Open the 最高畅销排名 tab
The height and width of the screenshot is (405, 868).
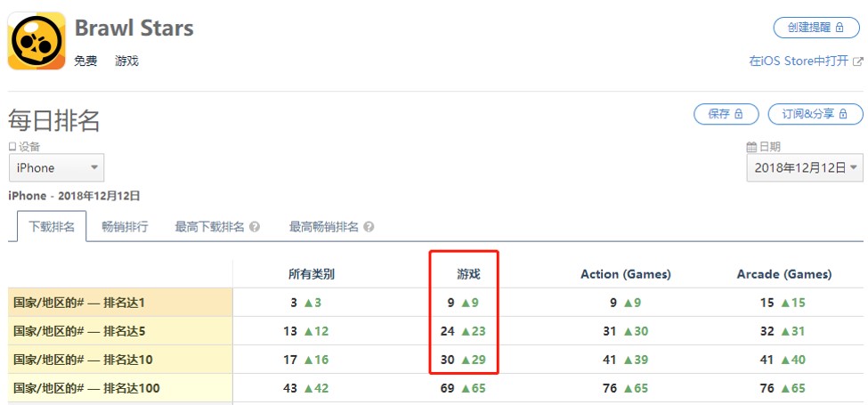[x=323, y=227]
